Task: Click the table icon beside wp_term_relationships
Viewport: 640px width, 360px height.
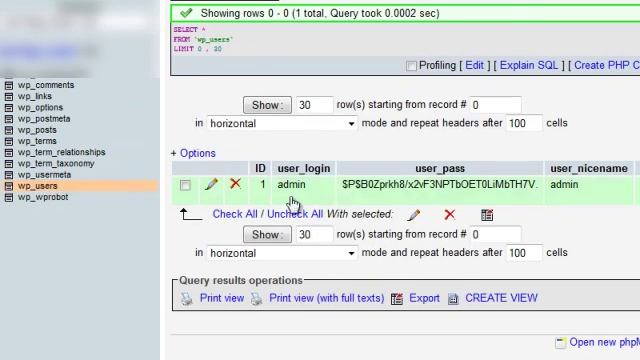Action: coord(9,153)
